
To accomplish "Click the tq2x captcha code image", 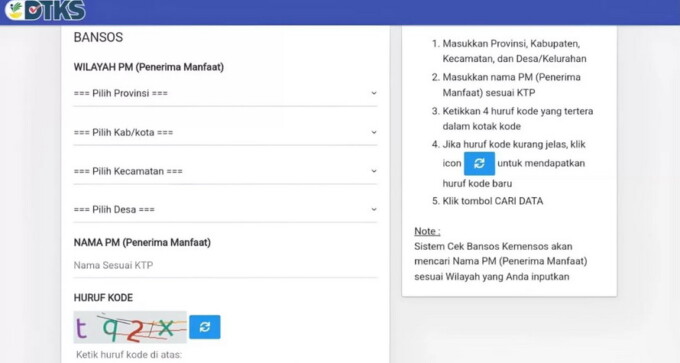I will click(130, 327).
